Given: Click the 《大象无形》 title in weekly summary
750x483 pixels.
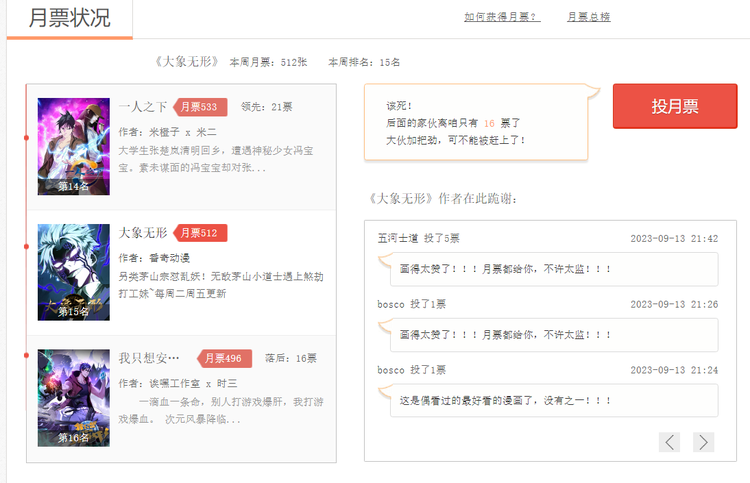Looking at the screenshot, I should point(187,62).
